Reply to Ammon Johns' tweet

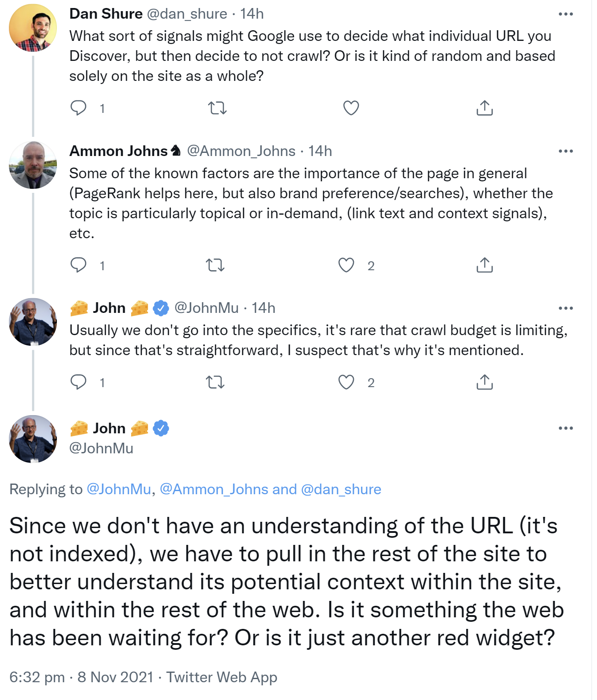pyautogui.click(x=79, y=265)
